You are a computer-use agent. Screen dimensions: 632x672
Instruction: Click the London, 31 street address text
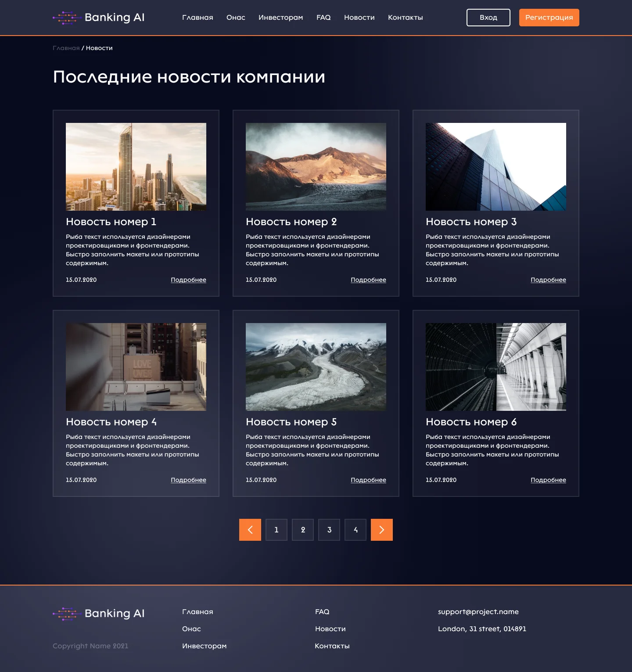(482, 629)
